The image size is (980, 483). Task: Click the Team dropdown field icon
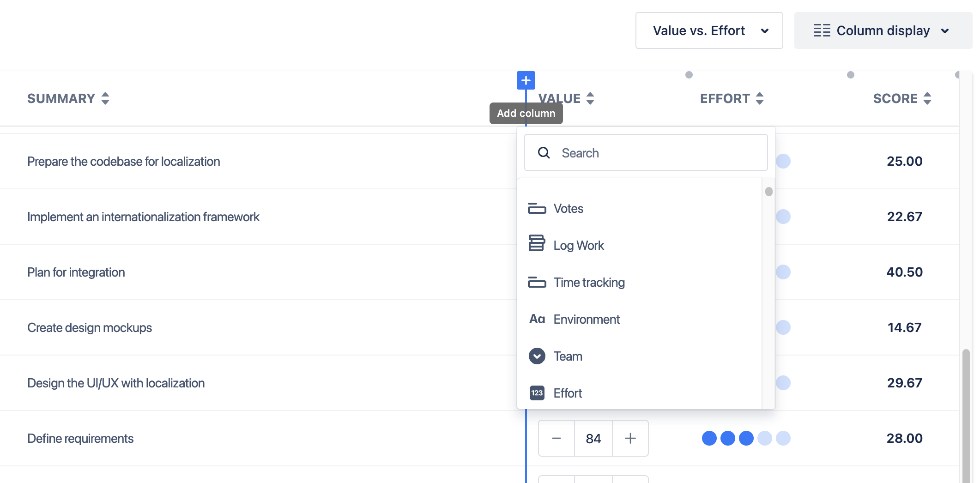(x=537, y=356)
